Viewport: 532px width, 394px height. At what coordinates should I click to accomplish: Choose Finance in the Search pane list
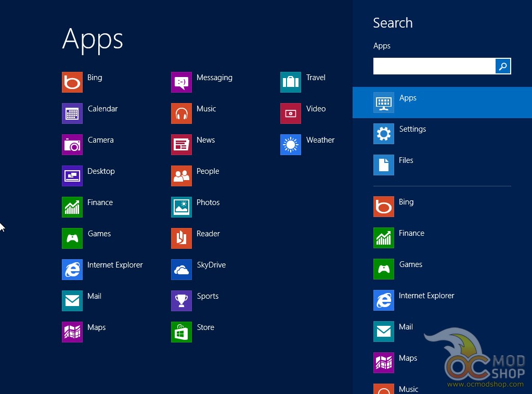(x=442, y=238)
